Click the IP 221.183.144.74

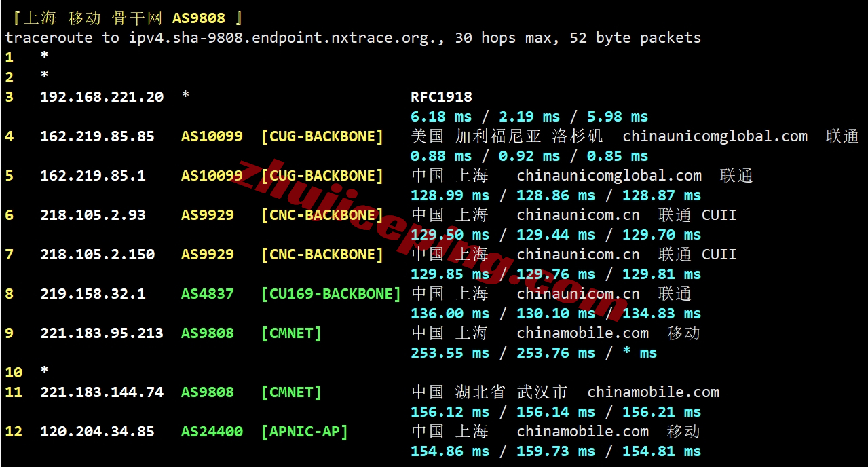click(x=102, y=392)
